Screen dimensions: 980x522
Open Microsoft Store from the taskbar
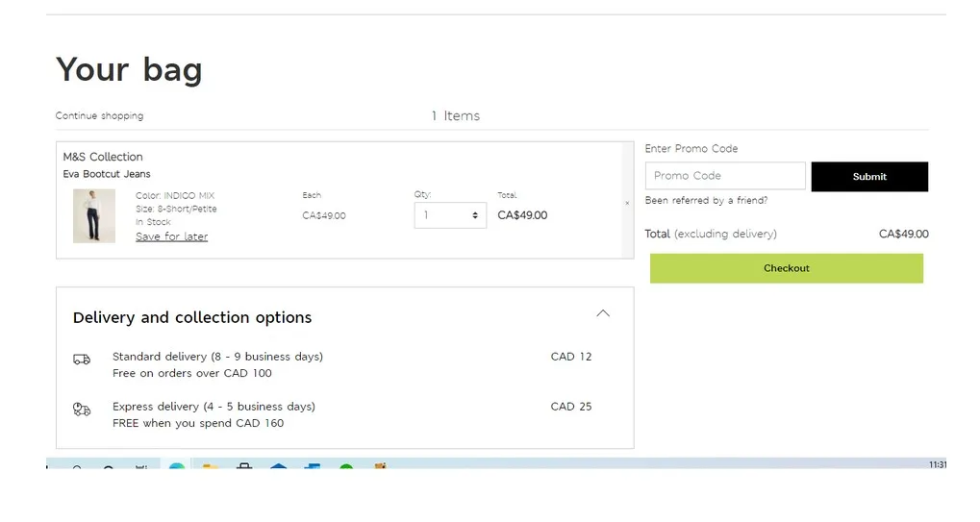click(244, 468)
